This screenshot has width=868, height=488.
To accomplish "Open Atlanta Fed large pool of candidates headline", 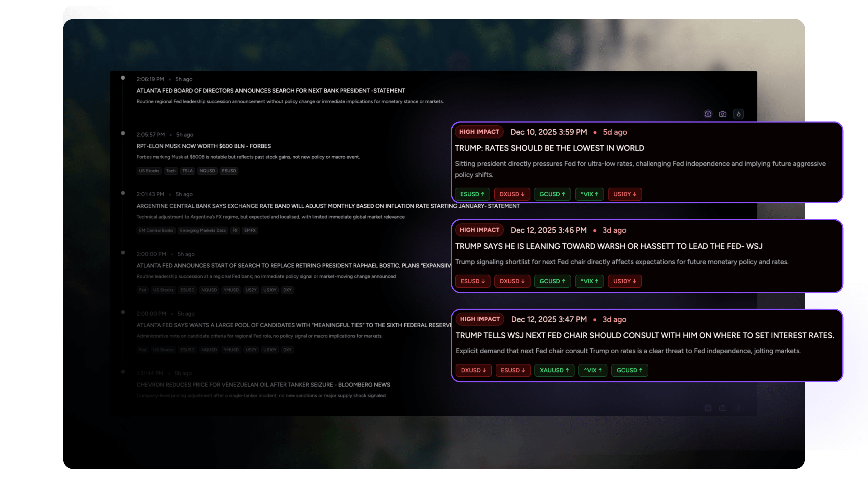I will point(294,325).
